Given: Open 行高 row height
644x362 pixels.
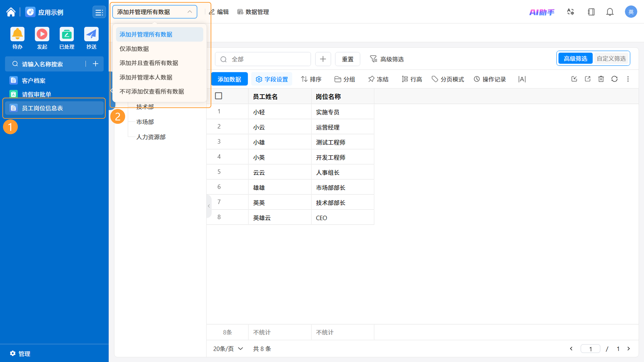Looking at the screenshot, I should pos(412,79).
